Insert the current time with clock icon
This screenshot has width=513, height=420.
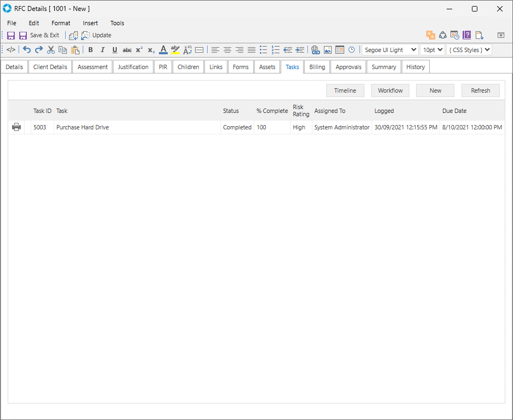[351, 50]
